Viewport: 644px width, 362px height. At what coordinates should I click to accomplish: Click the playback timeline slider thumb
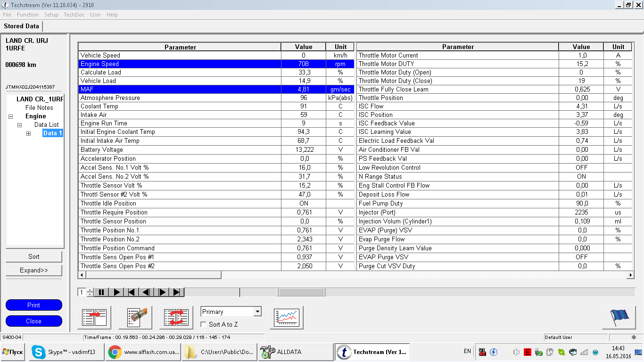[x=300, y=292]
